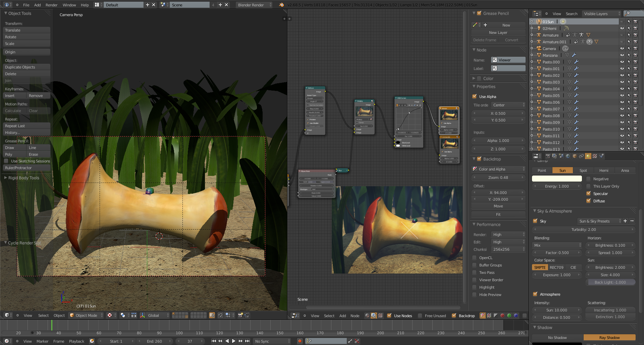Enable the OpenCL performance checkbox
Viewport: 644px width, 345px height.
(x=474, y=258)
